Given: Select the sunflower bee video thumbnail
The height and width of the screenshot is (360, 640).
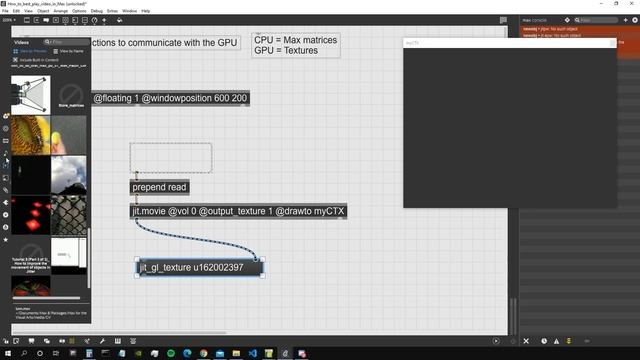Looking at the screenshot, I should [31, 135].
